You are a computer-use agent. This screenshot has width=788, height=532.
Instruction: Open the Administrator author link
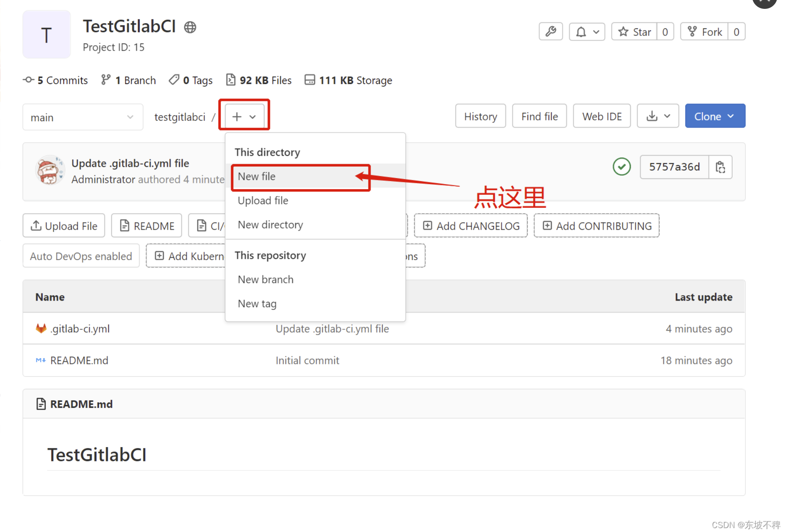pos(103,179)
